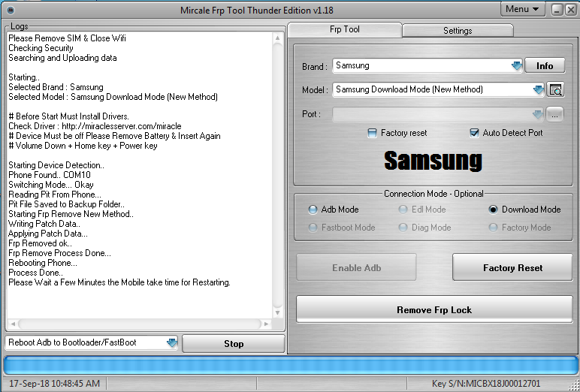Click the 'Selected Brand : Samsung' log line

coord(56,87)
